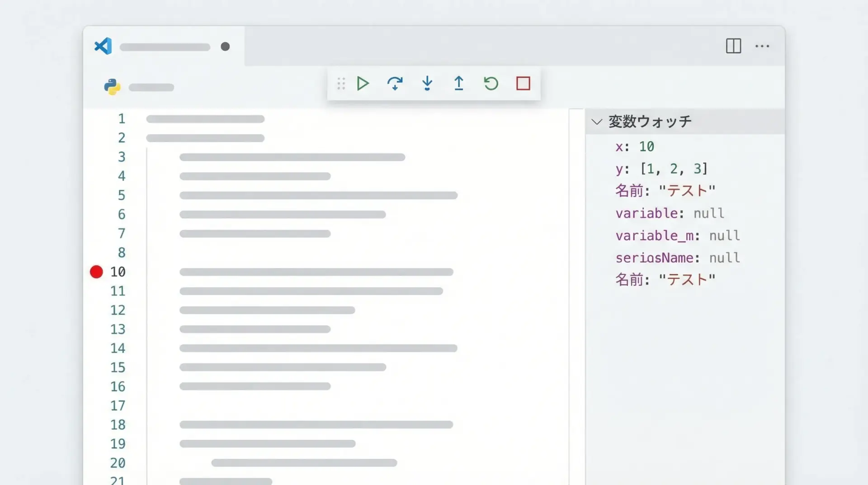
Task: Select the seriasName: null watch entry
Action: tap(677, 258)
